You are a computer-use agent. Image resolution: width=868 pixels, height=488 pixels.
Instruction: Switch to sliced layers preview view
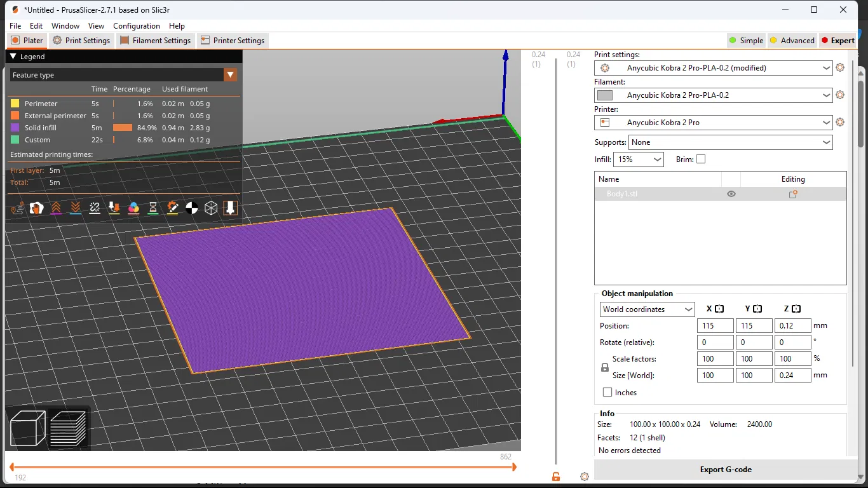point(68,428)
